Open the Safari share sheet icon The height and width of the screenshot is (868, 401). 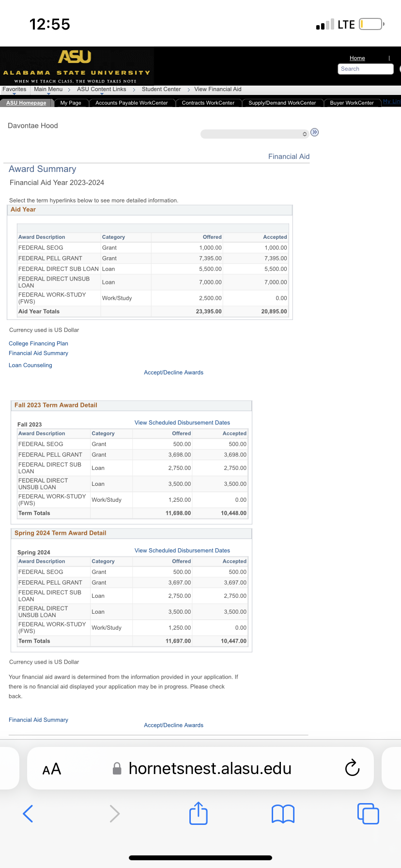click(x=199, y=813)
